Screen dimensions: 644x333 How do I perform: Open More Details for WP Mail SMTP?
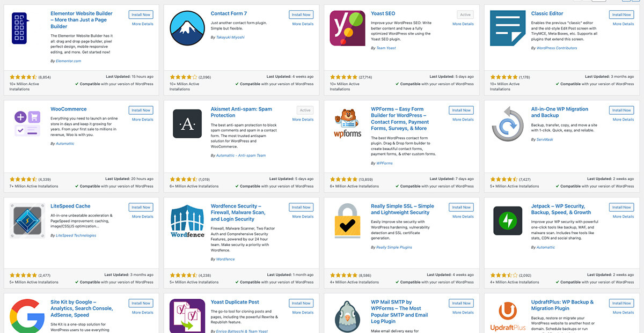coord(462,312)
